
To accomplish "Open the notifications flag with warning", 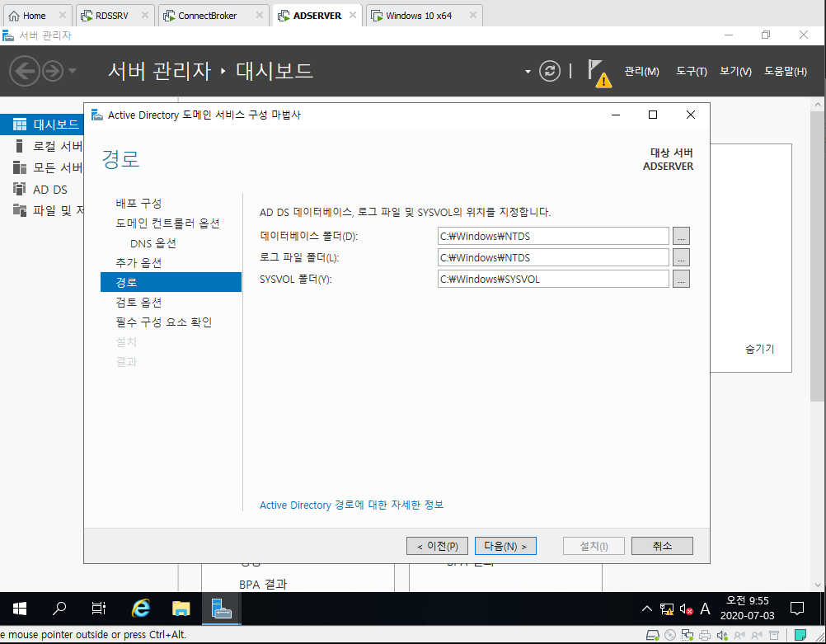I will tap(599, 73).
